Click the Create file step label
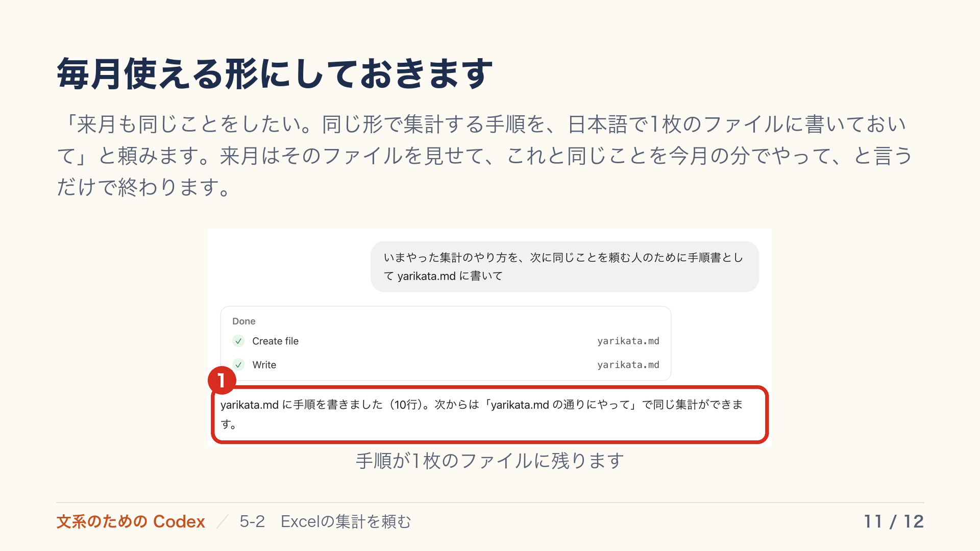980x551 pixels. click(x=275, y=341)
